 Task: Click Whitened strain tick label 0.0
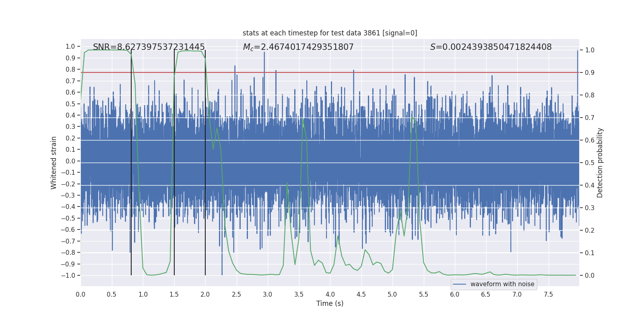point(70,161)
